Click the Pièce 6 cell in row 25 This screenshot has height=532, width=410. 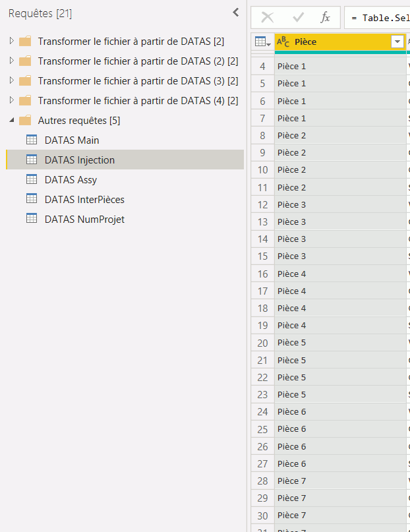pos(340,429)
